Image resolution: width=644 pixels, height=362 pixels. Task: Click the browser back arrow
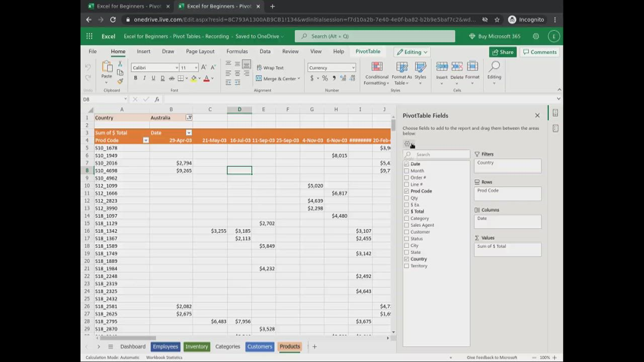[89, 20]
